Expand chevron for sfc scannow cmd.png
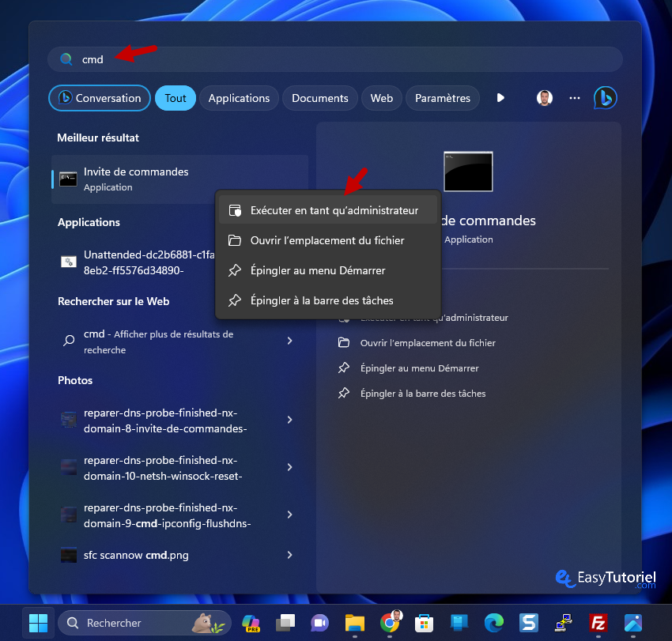 (x=289, y=555)
